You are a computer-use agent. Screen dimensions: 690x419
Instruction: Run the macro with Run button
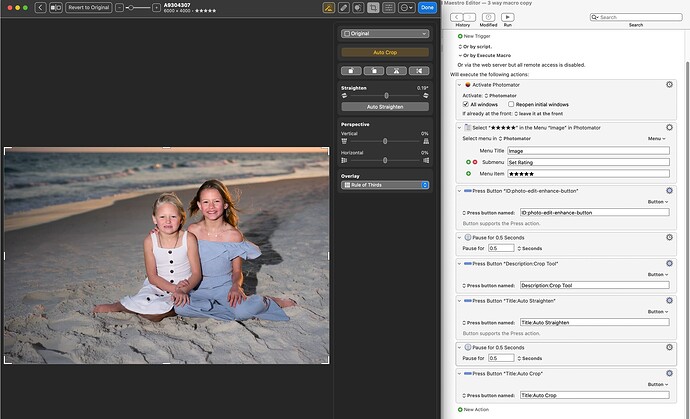click(507, 17)
